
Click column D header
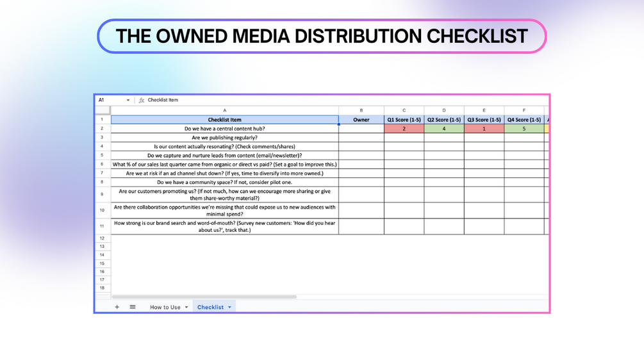pyautogui.click(x=444, y=110)
